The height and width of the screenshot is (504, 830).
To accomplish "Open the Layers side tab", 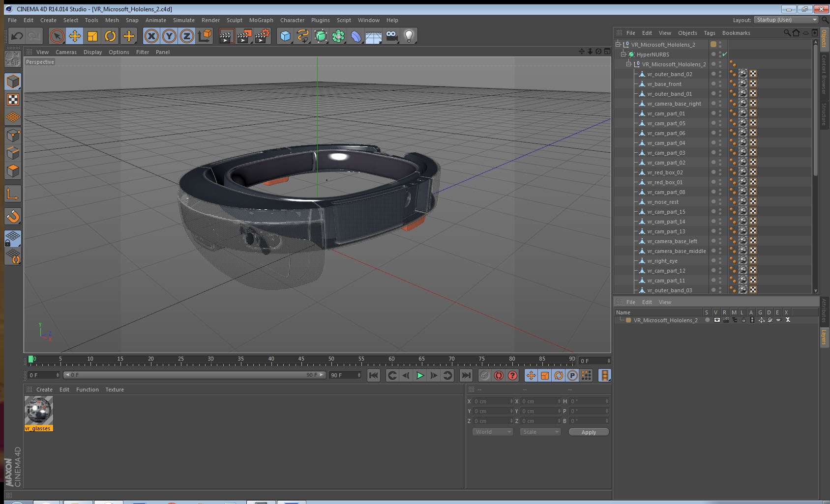I will point(824,337).
